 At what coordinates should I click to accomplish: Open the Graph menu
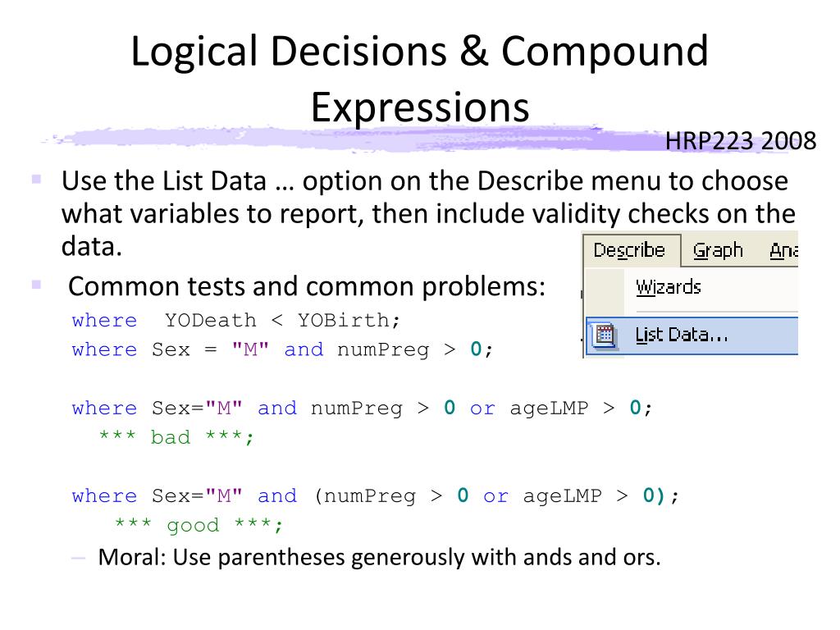tap(718, 250)
